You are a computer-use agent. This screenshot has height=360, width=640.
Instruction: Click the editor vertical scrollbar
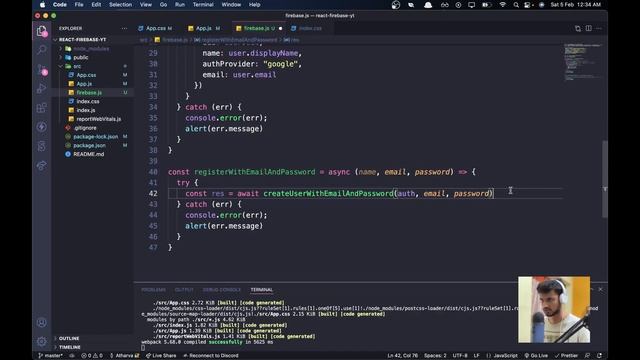pos(605,179)
